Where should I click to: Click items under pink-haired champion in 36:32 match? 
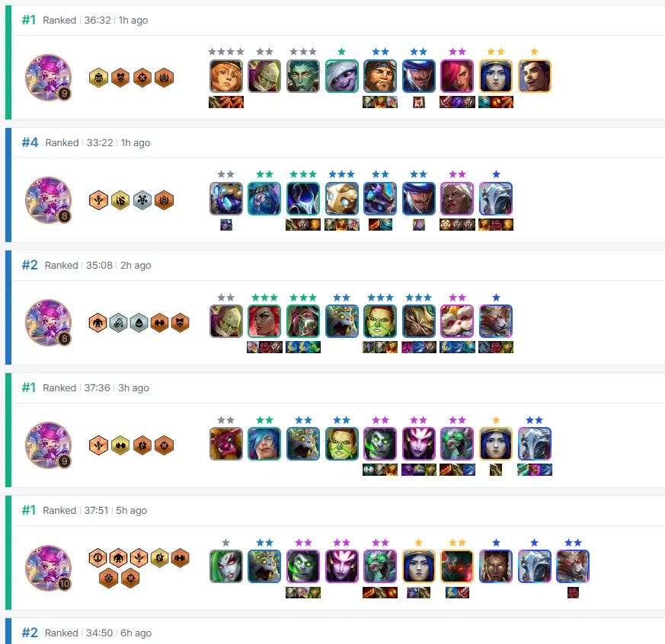click(x=457, y=102)
